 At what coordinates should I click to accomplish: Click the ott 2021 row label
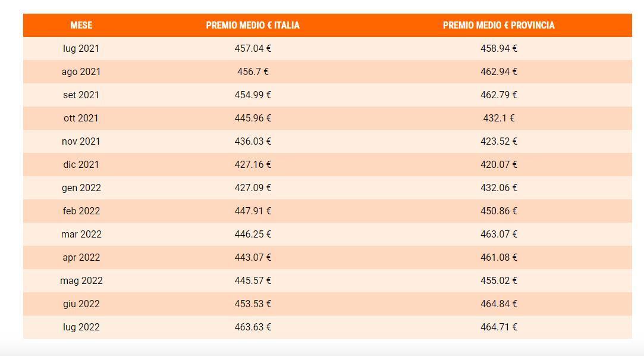[x=81, y=118]
